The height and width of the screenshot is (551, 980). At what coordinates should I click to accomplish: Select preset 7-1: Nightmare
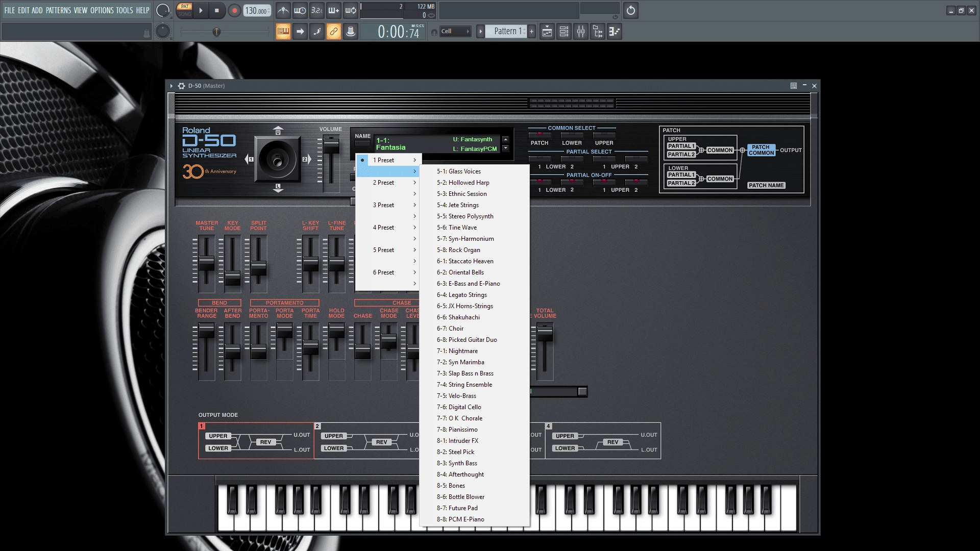pos(474,351)
